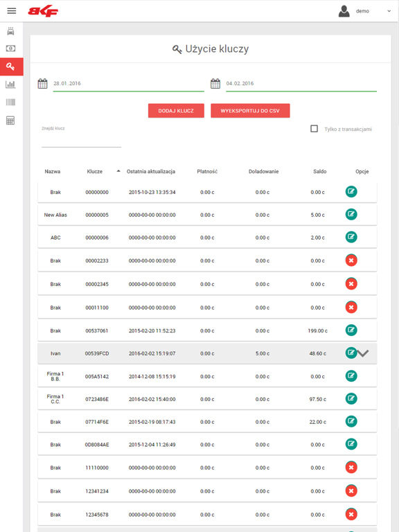The height and width of the screenshot is (532, 399).
Task: Enable Tylko z transakcjami checkbox
Action: point(314,129)
